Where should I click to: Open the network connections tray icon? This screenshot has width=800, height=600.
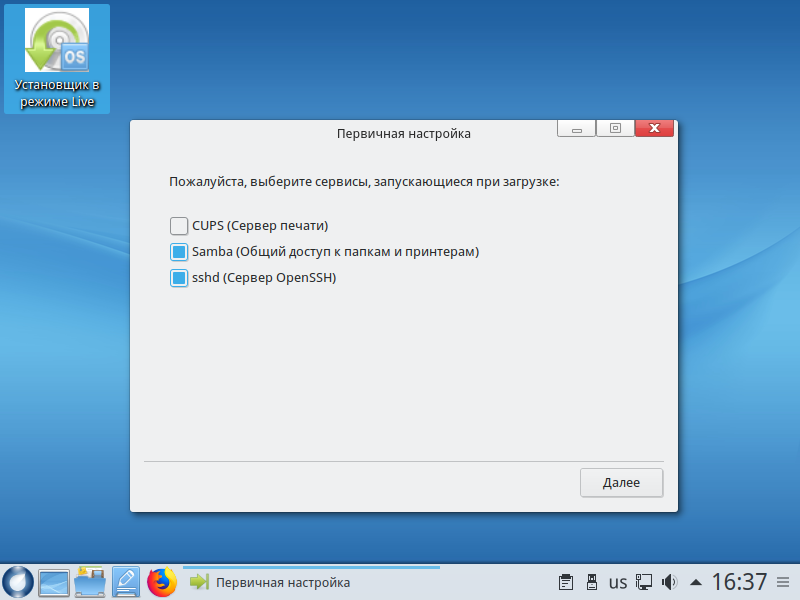click(645, 581)
